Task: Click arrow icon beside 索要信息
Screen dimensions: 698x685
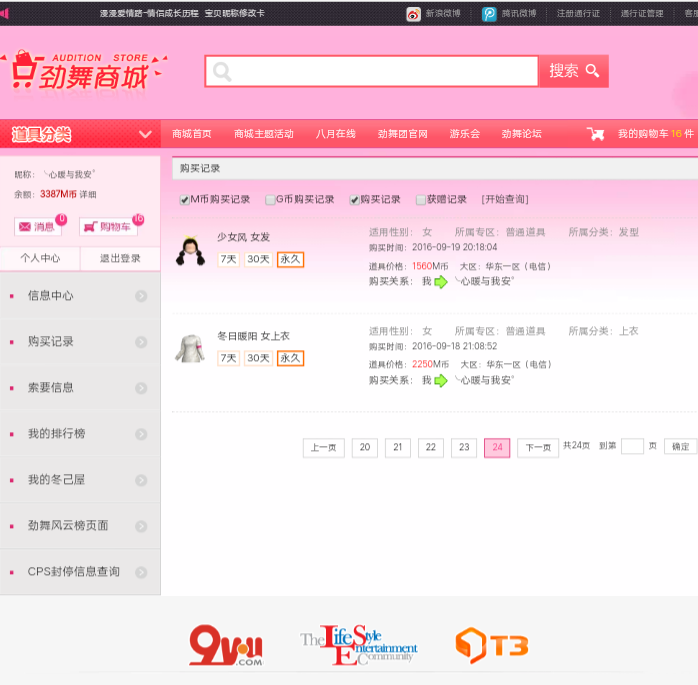Action: (x=141, y=388)
